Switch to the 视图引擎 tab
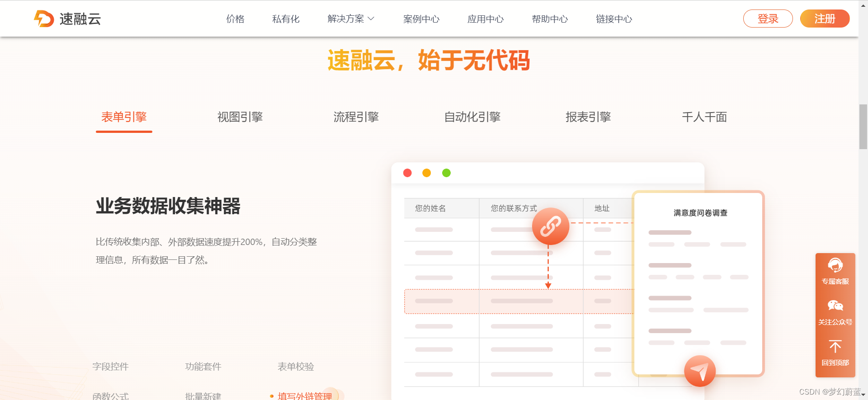The height and width of the screenshot is (400, 868). tap(240, 117)
